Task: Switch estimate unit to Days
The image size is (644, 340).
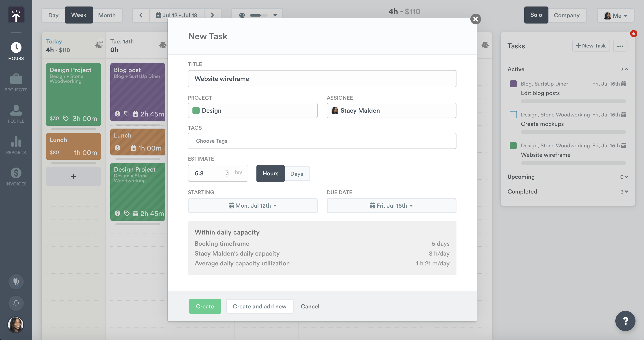Action: click(x=297, y=174)
